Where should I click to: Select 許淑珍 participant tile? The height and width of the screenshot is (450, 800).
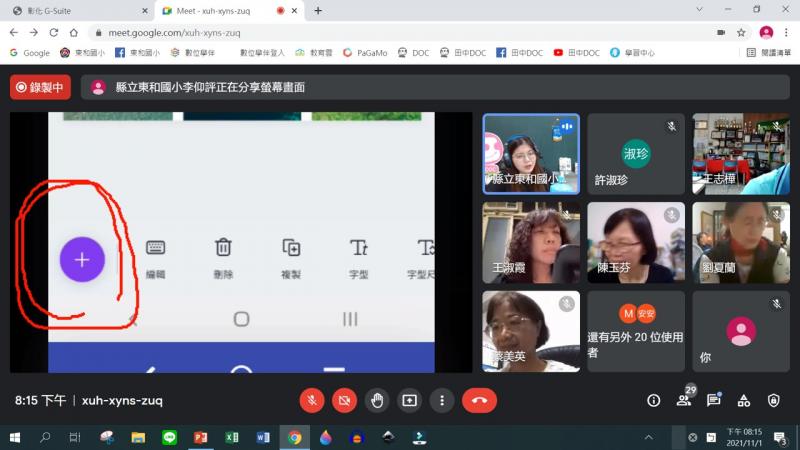point(636,154)
